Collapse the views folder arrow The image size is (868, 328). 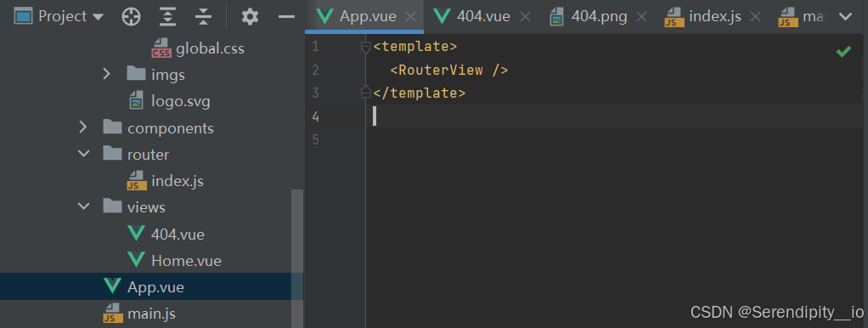(83, 206)
